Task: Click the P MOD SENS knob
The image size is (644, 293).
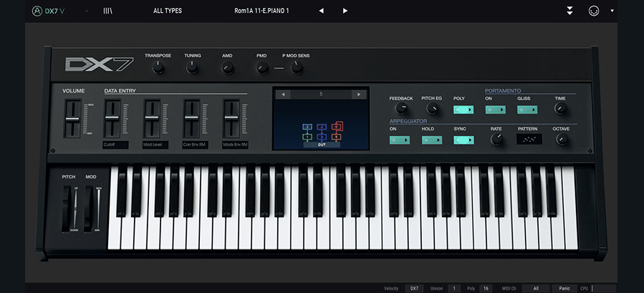Action: [297, 67]
